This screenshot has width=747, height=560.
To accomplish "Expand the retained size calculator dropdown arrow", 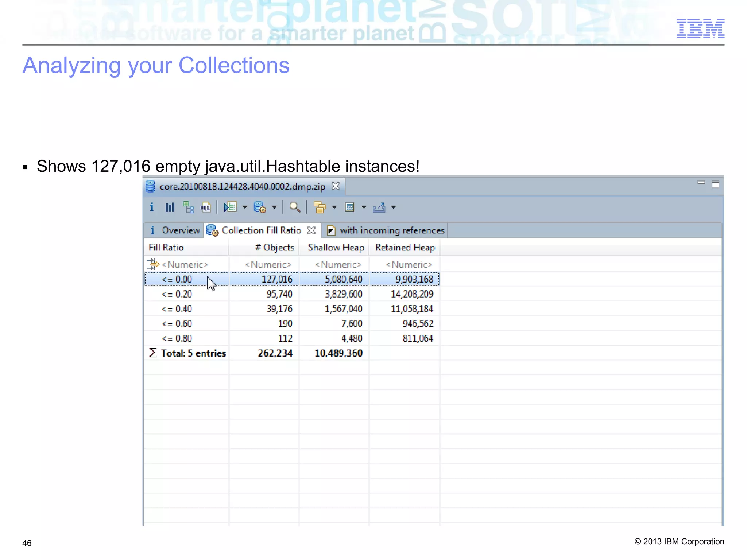I will [x=364, y=207].
